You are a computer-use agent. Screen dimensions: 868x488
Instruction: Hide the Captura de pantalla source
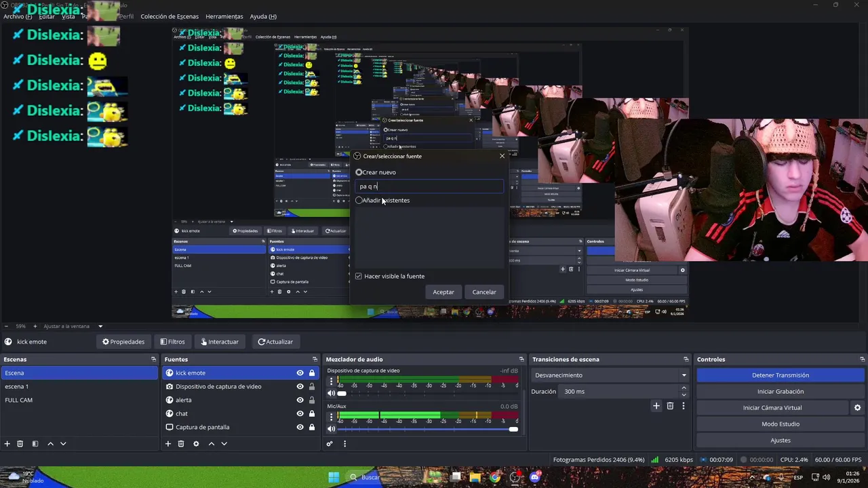click(300, 427)
